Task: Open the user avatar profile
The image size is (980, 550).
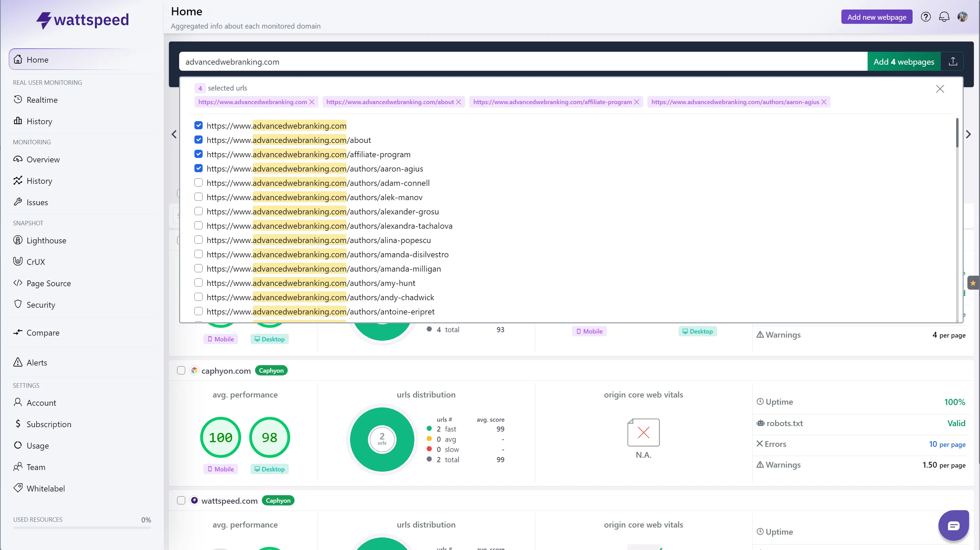Action: coord(963,17)
